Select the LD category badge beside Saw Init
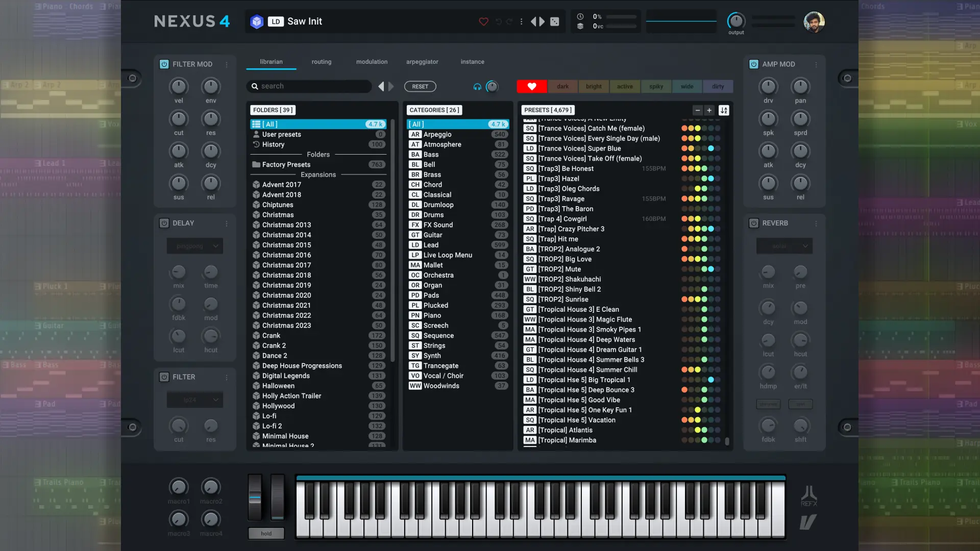 click(x=276, y=21)
